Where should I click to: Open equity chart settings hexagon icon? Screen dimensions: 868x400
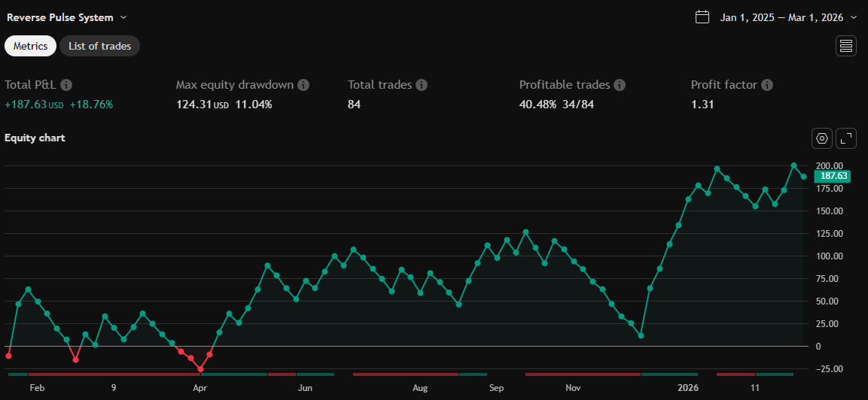(x=822, y=138)
